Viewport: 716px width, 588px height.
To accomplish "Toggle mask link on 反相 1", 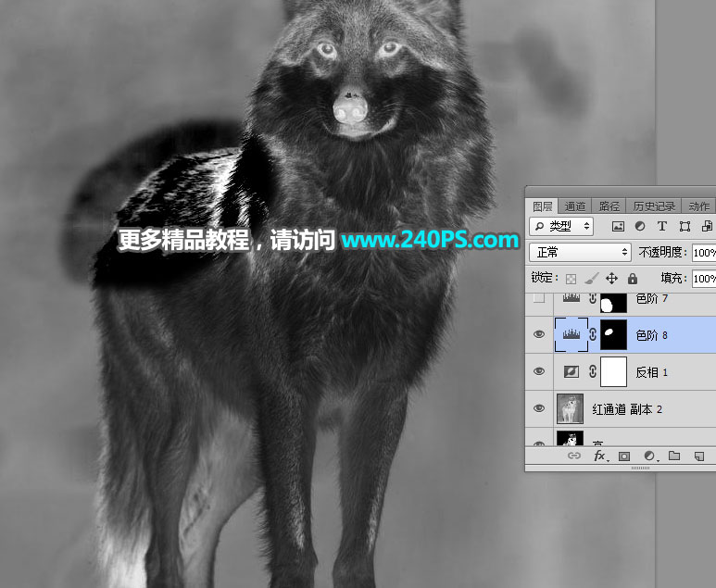I will (593, 371).
